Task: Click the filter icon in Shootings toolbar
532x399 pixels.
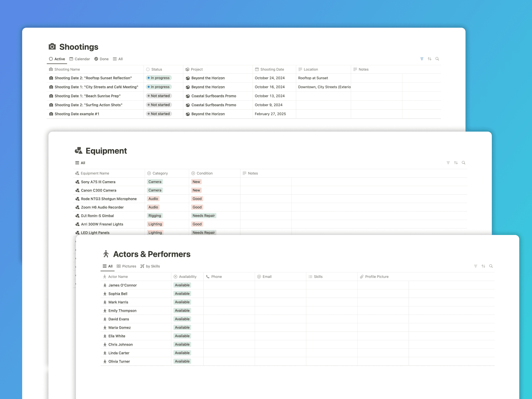Action: pyautogui.click(x=422, y=59)
